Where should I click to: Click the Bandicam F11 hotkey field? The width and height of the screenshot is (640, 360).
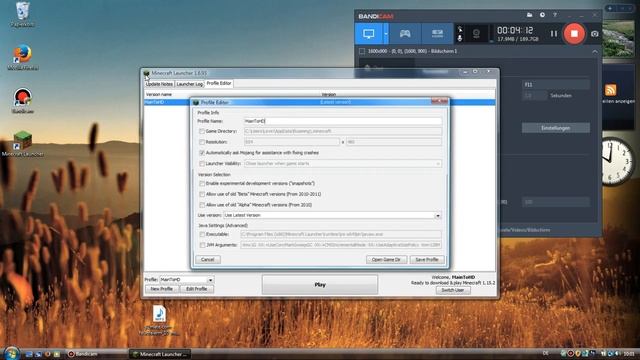pos(556,84)
